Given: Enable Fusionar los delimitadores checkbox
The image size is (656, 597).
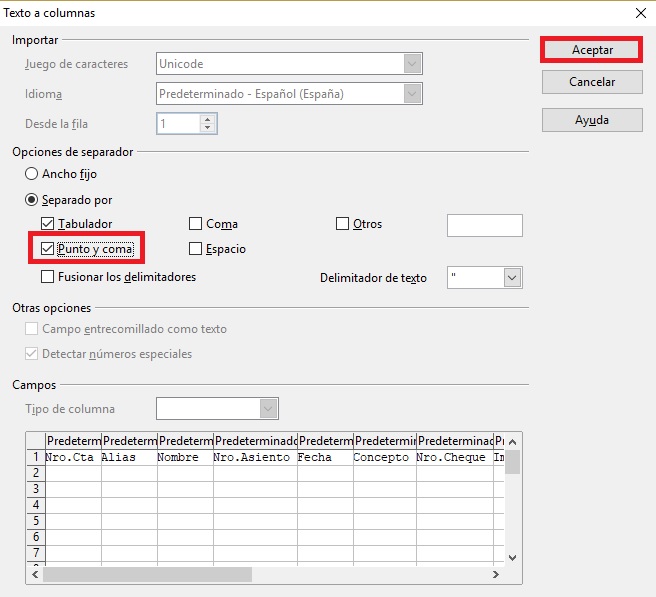Looking at the screenshot, I should click(x=48, y=277).
